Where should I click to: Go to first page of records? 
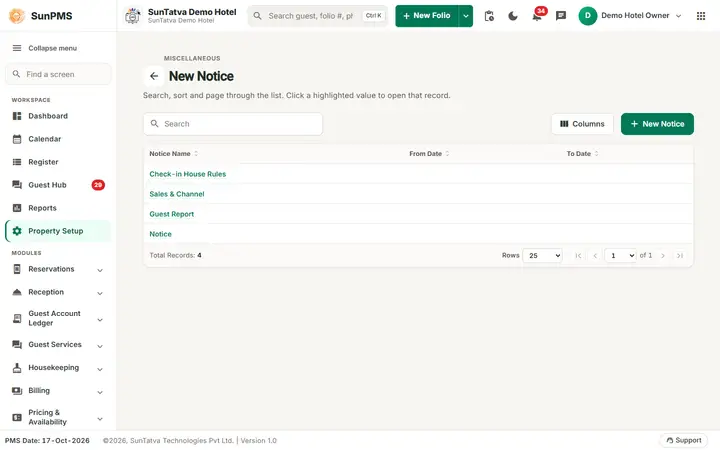click(x=578, y=256)
